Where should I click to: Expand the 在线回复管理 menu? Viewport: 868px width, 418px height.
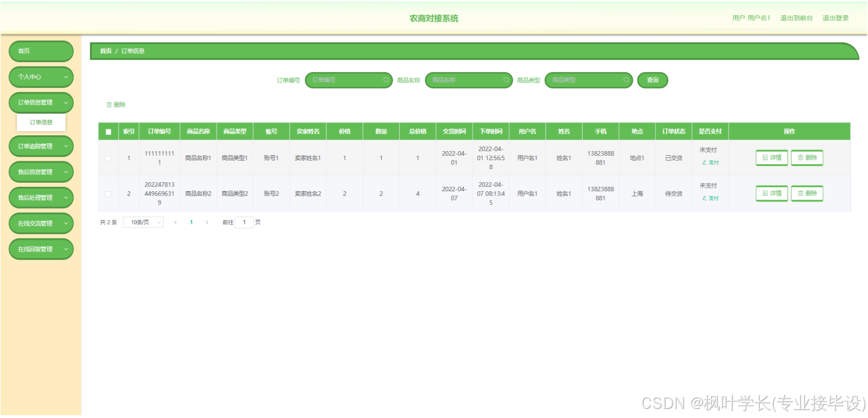41,249
